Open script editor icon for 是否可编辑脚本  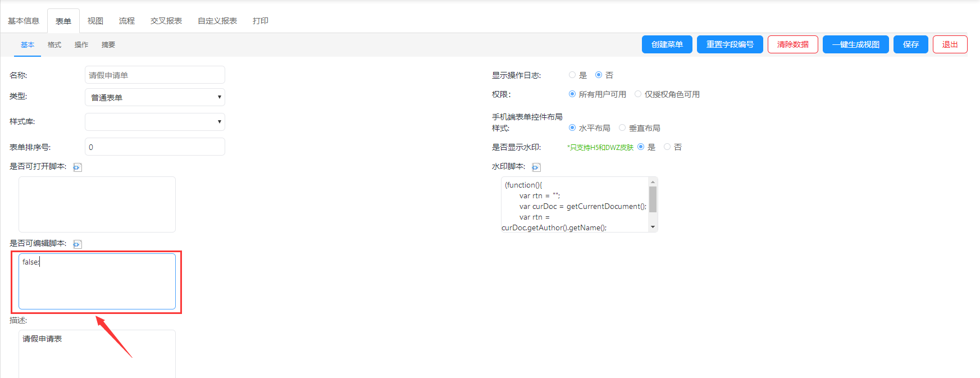[78, 244]
